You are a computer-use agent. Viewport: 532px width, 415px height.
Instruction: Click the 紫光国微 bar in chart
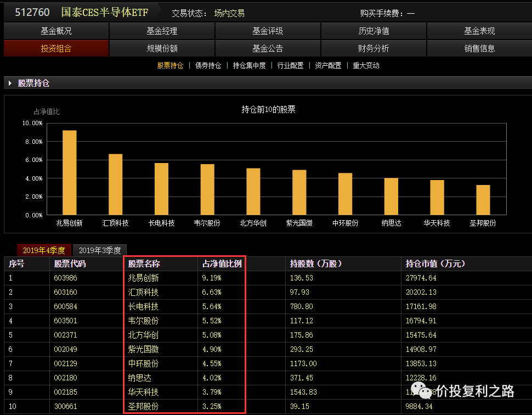coord(299,192)
